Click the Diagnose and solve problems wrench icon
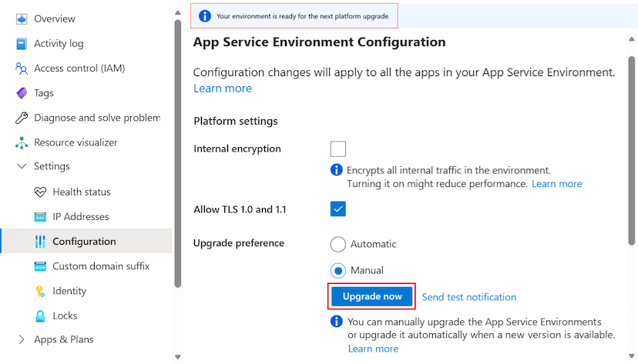 (22, 118)
